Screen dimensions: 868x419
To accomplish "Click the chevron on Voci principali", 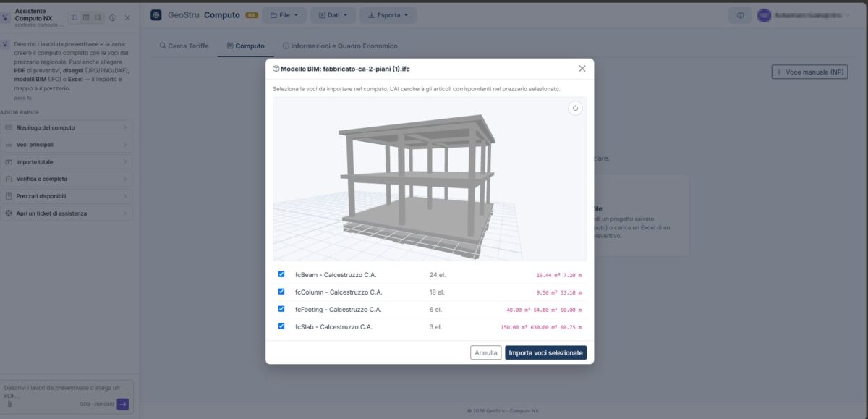I will click(125, 145).
